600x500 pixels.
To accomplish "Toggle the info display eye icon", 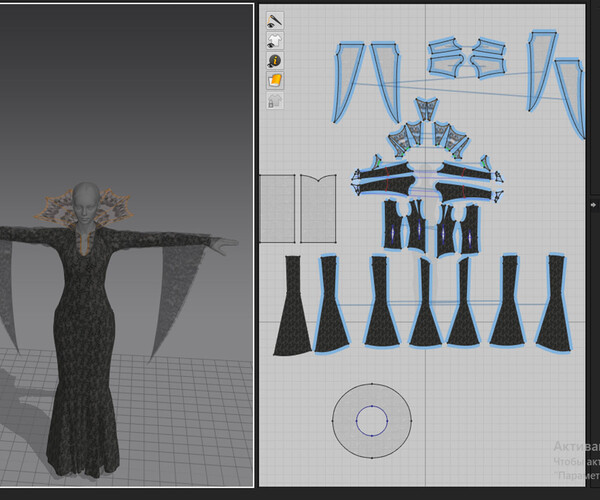I will 275,61.
